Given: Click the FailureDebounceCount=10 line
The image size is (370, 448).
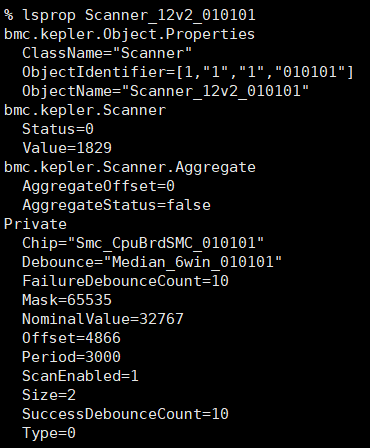Looking at the screenshot, I should (x=125, y=281).
